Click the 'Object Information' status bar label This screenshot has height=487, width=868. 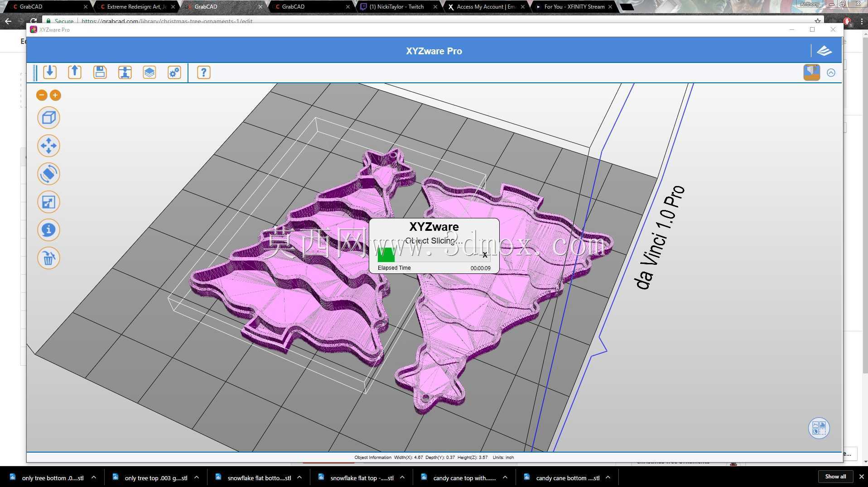373,457
